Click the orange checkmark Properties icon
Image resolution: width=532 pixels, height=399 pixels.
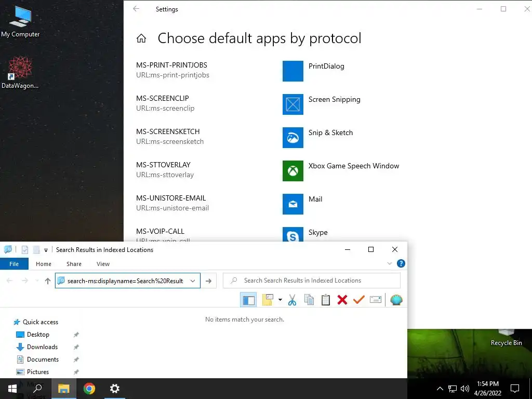pyautogui.click(x=358, y=300)
